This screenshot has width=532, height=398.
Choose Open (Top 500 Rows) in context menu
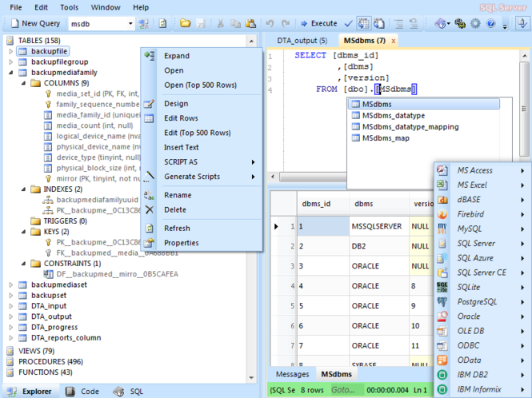coord(202,85)
